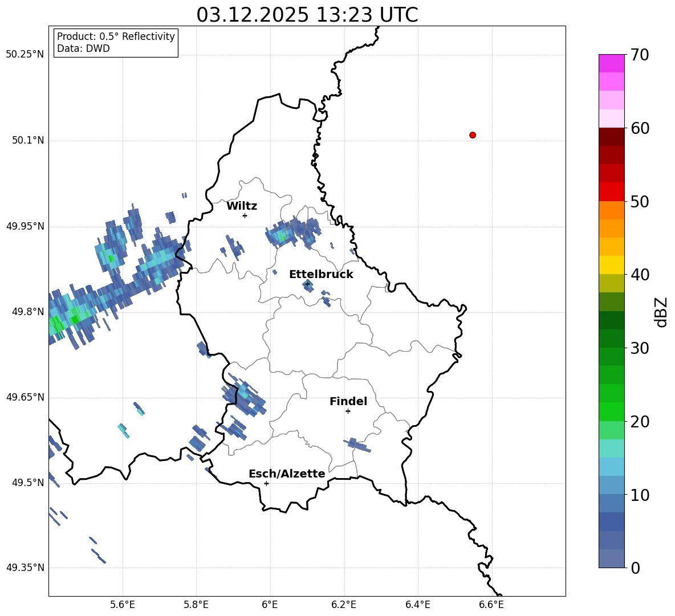Click the 49.35°N latitude label
Viewport: 675px width, 616px height.
(x=25, y=568)
